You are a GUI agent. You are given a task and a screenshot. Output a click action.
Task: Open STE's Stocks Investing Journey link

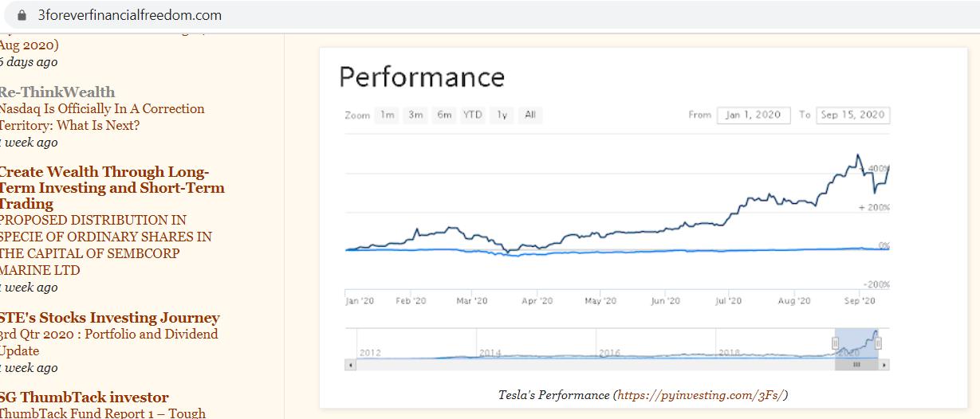pos(109,318)
